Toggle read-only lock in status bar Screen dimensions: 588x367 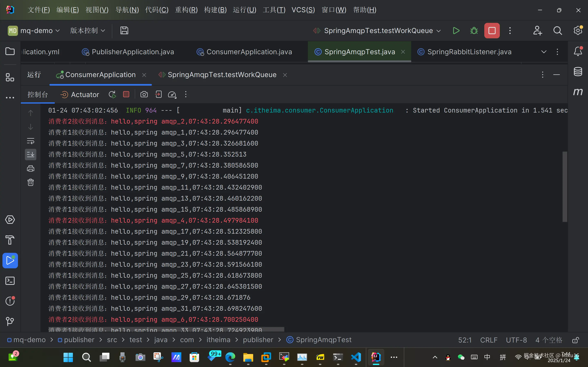(x=575, y=340)
